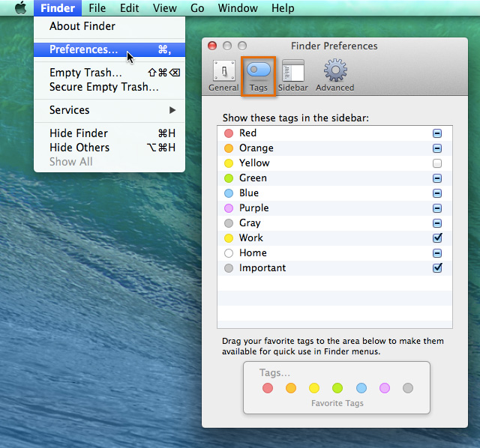Select the Purple tag row name
The image size is (480, 448).
[253, 208]
